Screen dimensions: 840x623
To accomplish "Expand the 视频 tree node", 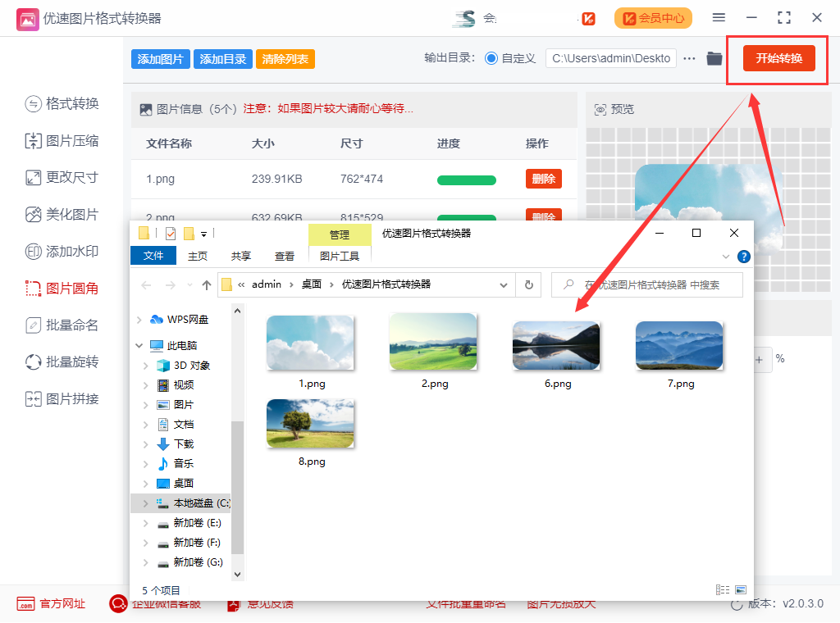I will pyautogui.click(x=146, y=385).
